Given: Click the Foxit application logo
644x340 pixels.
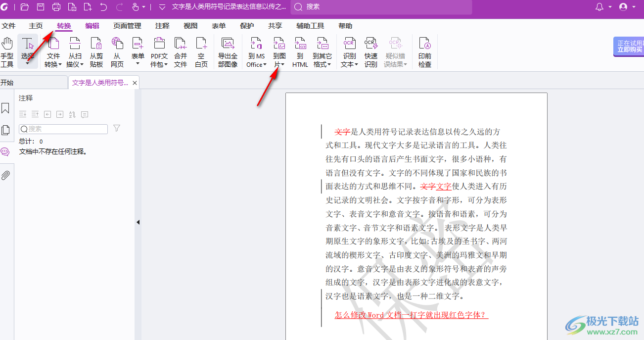Looking at the screenshot, I should pos(5,7).
